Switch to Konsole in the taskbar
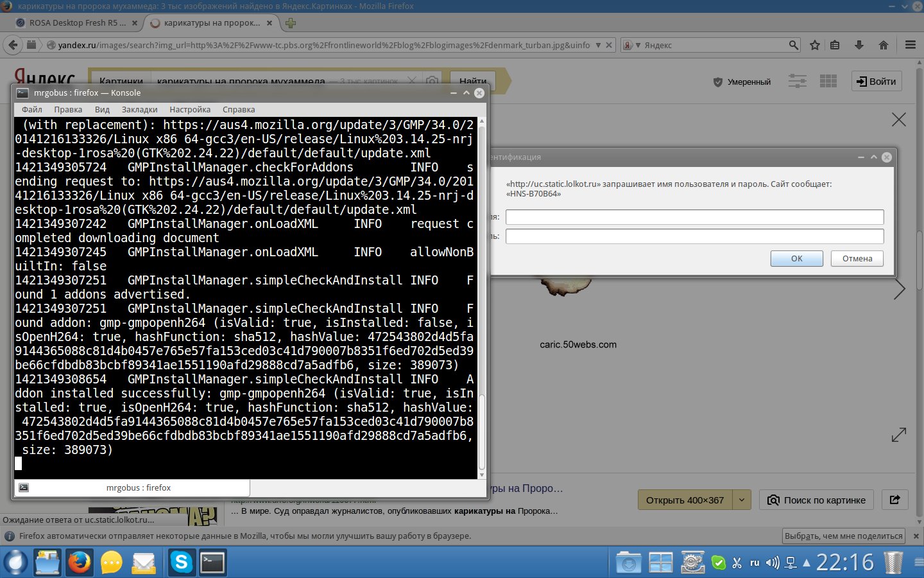Image resolution: width=924 pixels, height=578 pixels. 212,563
